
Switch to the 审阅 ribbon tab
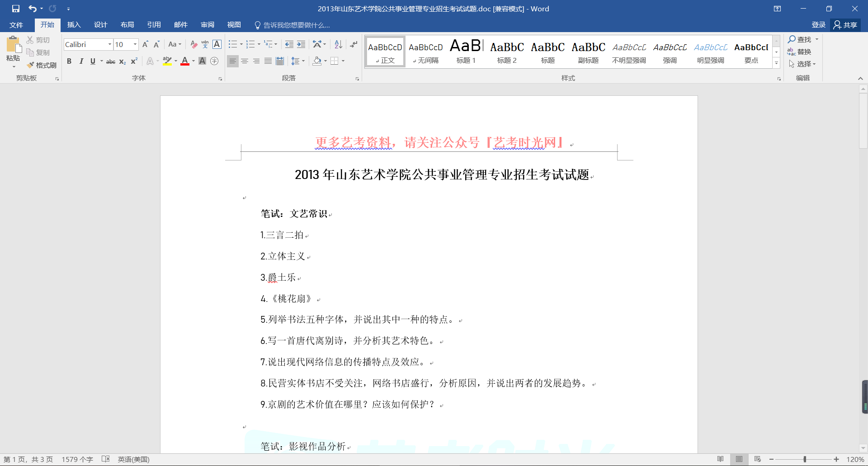click(x=208, y=25)
